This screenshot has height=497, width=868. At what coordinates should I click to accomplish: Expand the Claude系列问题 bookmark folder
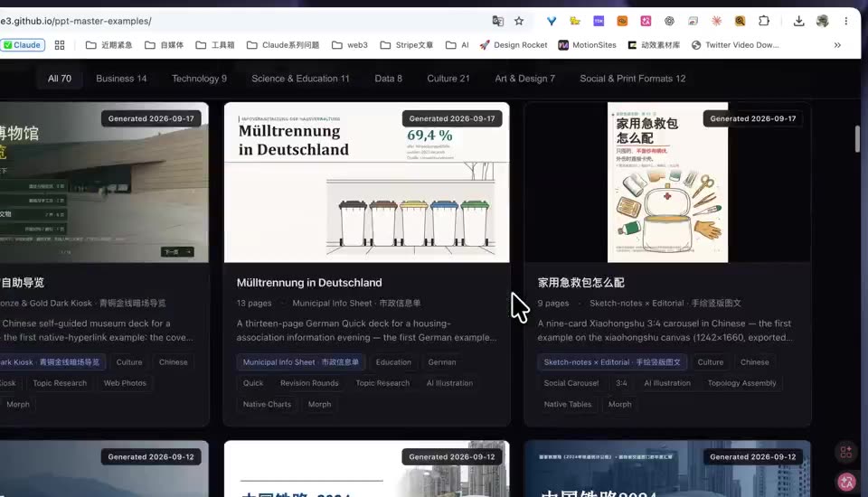coord(283,45)
